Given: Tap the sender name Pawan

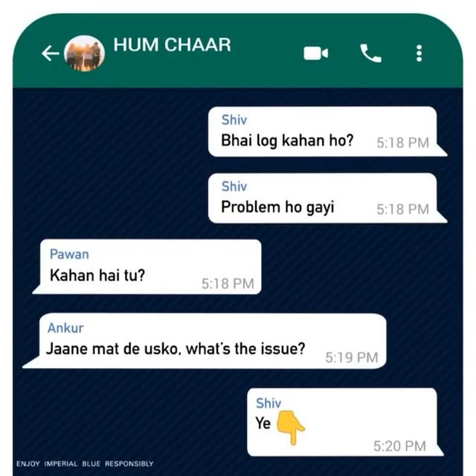Looking at the screenshot, I should coord(69,254).
